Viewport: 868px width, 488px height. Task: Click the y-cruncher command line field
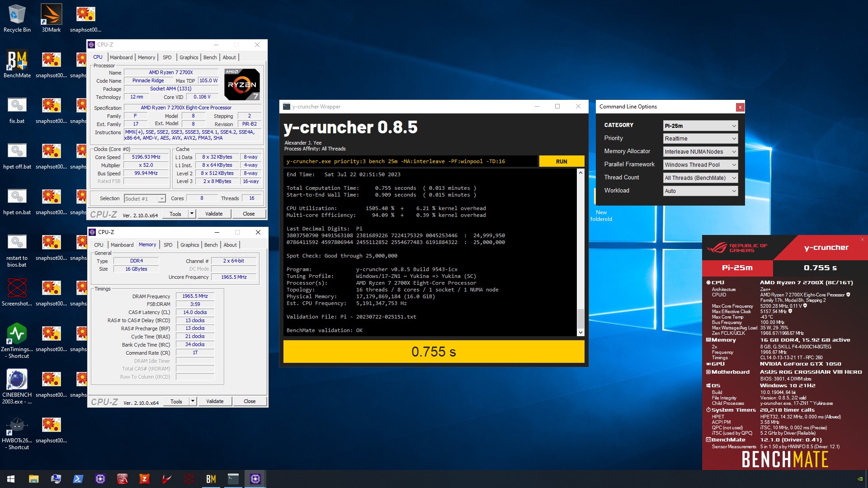click(410, 161)
